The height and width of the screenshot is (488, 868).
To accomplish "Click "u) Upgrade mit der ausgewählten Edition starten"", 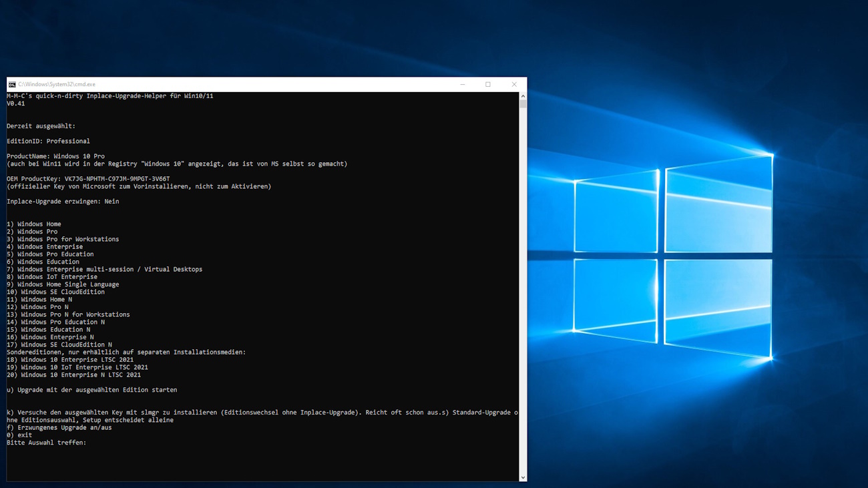I will point(91,390).
